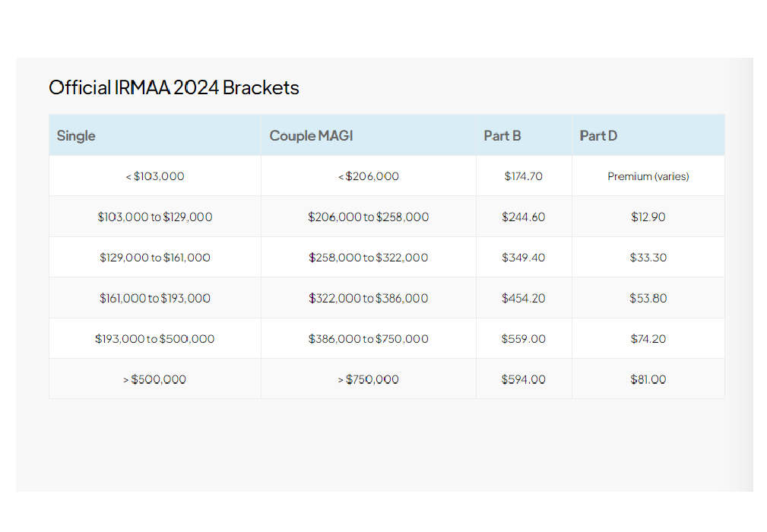Select the $12.90 Part D value
The height and width of the screenshot is (532, 767).
tap(648, 217)
